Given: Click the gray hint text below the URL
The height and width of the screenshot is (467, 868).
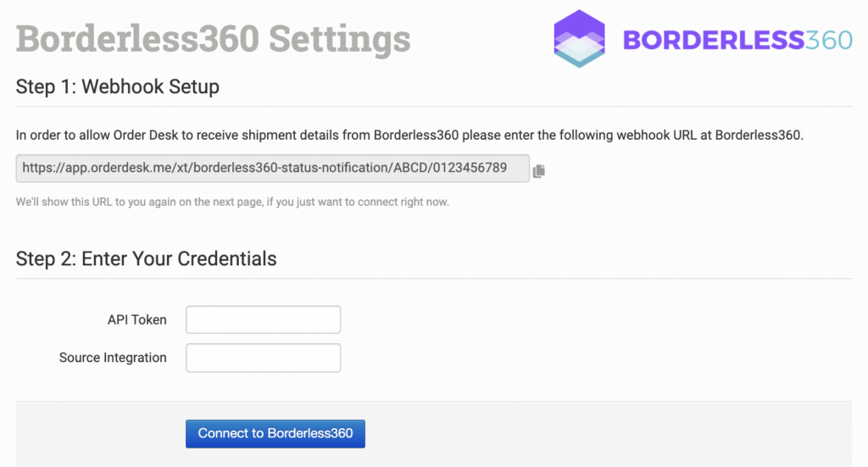Looking at the screenshot, I should coord(232,203).
